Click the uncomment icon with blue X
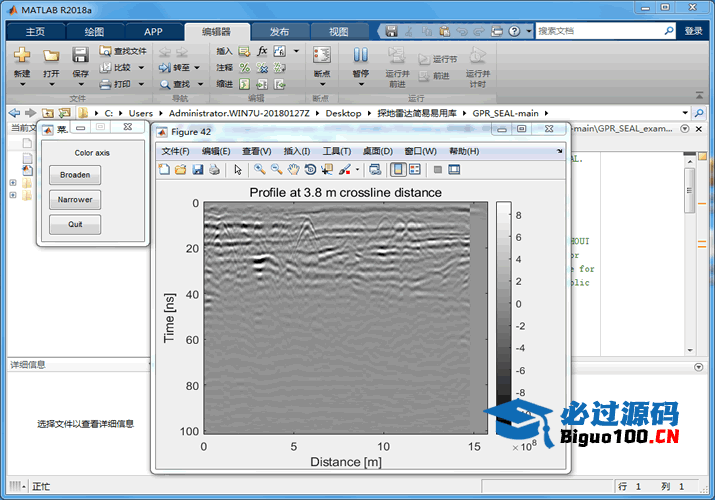Image resolution: width=715 pixels, height=500 pixels. coord(262,67)
